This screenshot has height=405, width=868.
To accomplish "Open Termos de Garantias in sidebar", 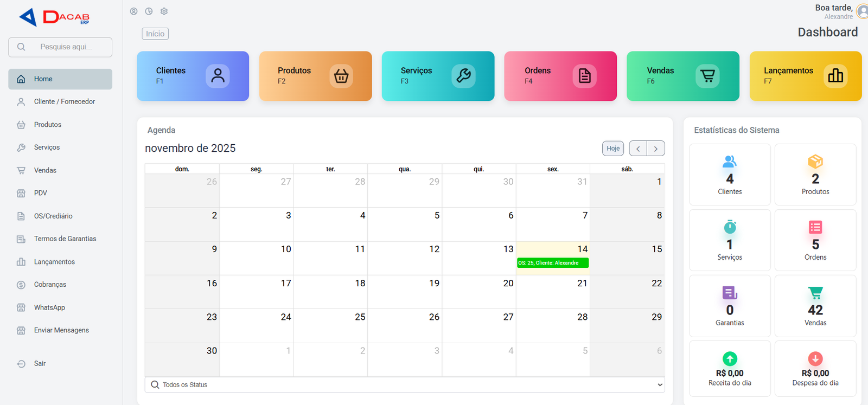I will pyautogui.click(x=65, y=239).
